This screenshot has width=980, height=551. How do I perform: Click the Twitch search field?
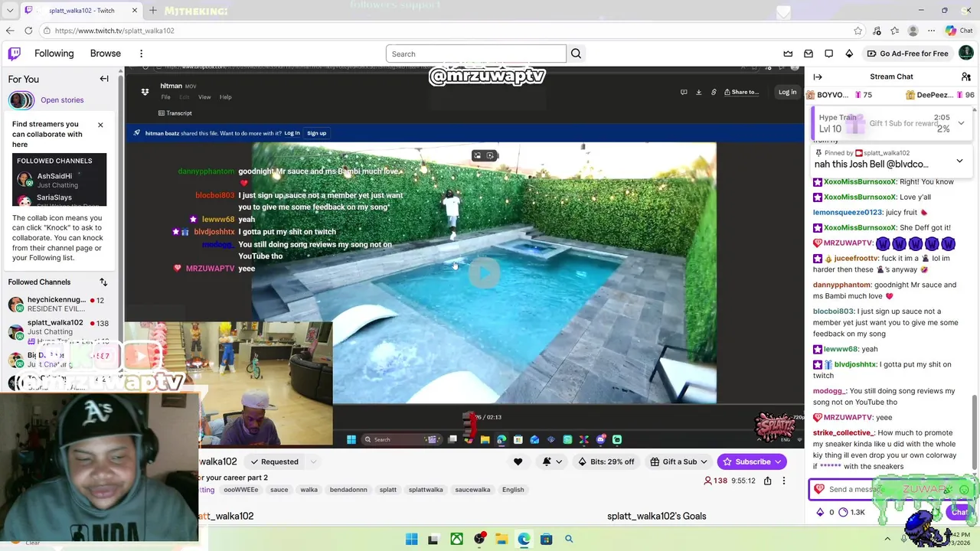coord(475,54)
